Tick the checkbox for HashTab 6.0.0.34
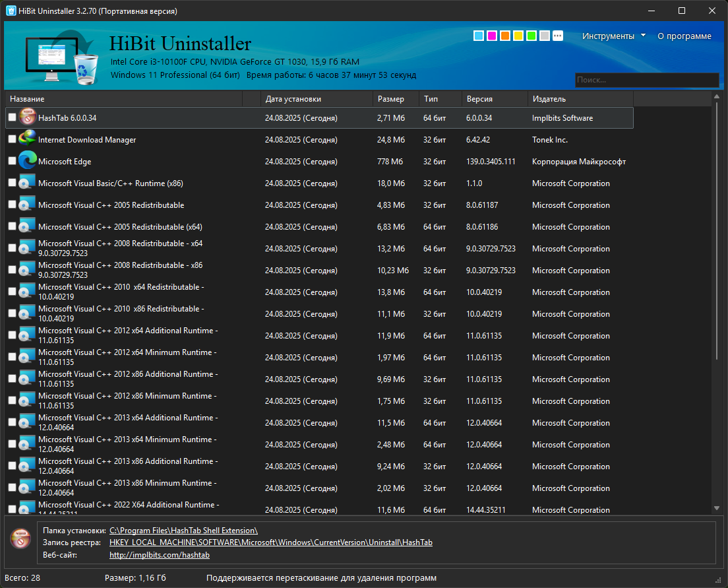 pos(12,117)
